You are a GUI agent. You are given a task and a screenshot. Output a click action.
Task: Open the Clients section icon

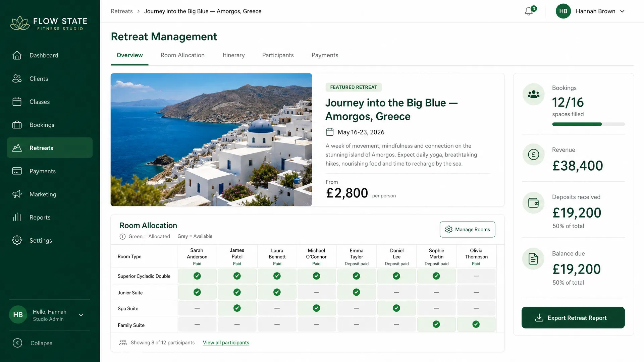pos(17,78)
